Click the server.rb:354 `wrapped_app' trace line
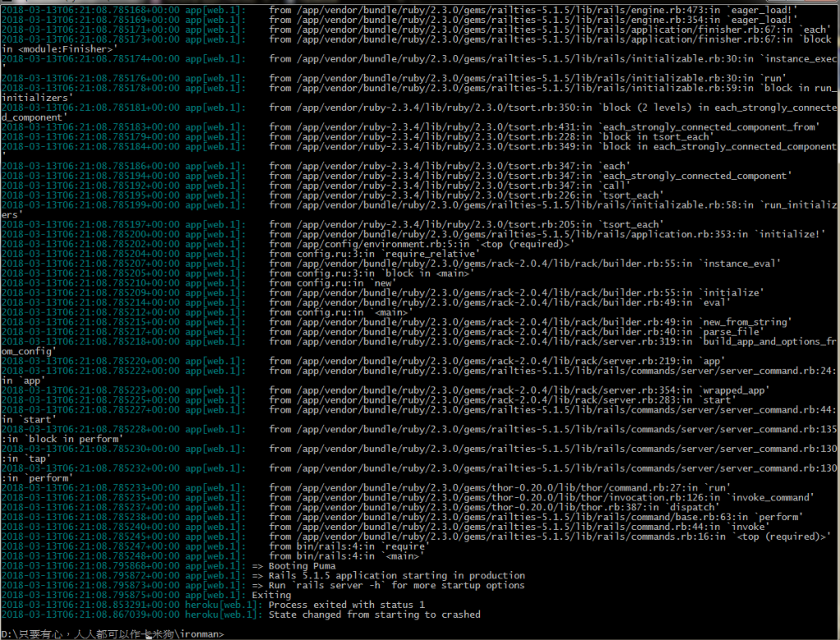Image resolution: width=840 pixels, height=640 pixels. coord(518,391)
